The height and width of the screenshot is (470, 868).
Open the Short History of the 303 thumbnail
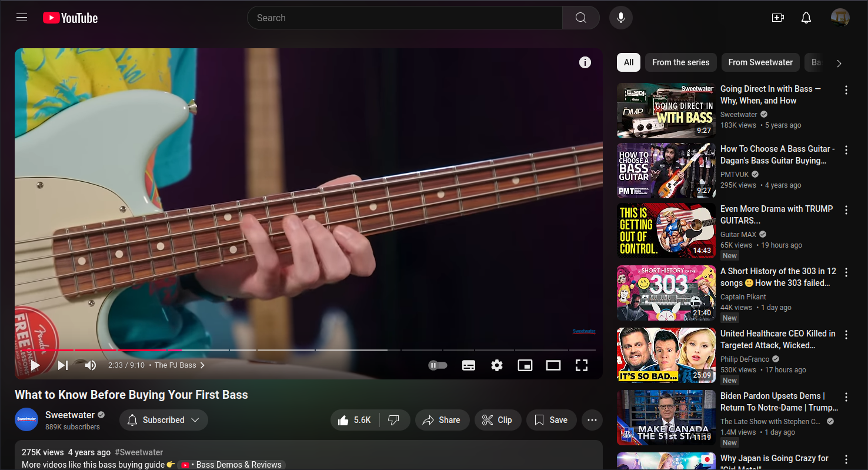point(666,293)
